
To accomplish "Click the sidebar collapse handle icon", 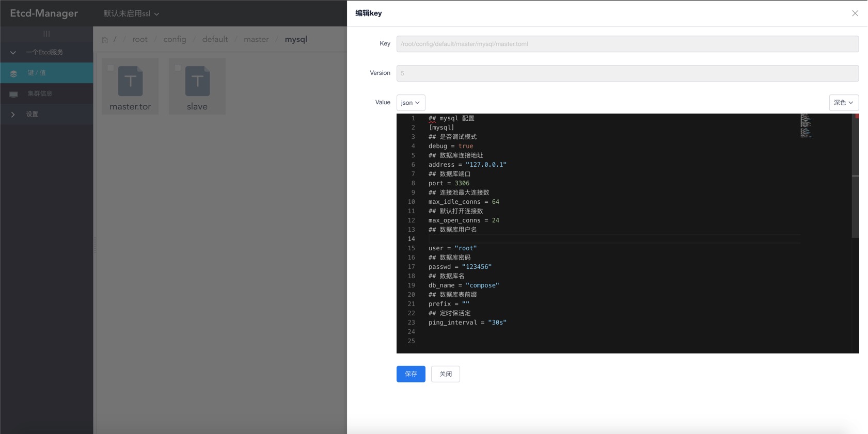I will click(x=46, y=34).
